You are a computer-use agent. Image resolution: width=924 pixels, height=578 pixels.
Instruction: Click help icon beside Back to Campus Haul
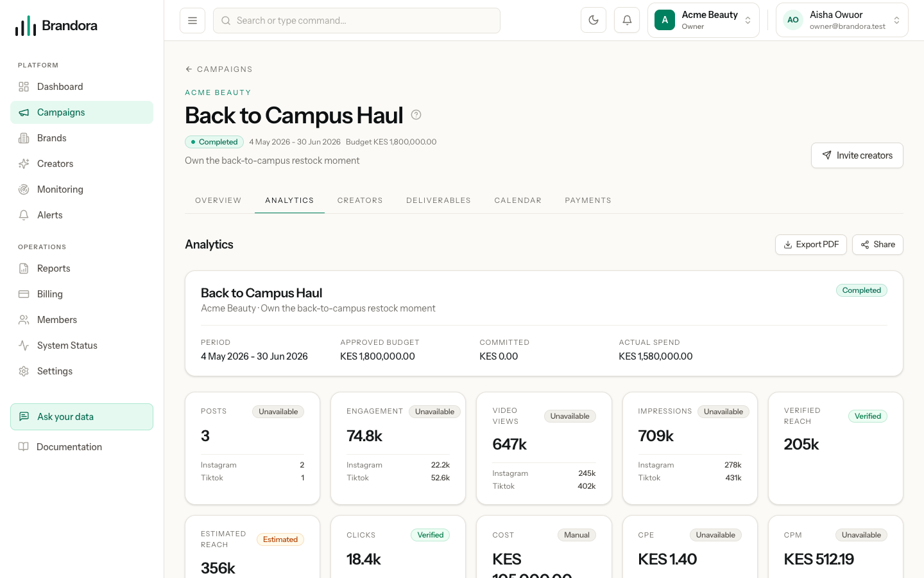[416, 115]
